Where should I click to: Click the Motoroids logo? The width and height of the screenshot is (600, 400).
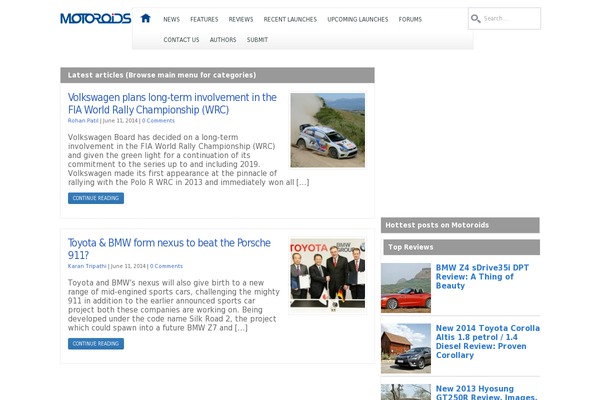tap(96, 18)
